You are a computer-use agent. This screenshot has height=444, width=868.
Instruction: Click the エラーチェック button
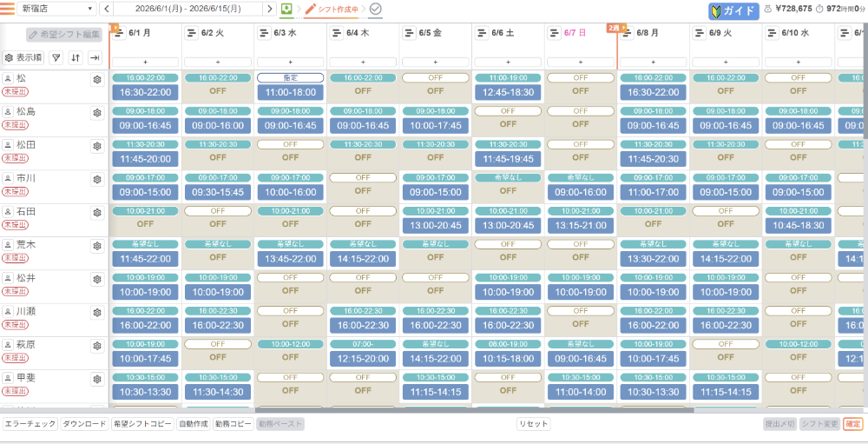pyautogui.click(x=30, y=424)
